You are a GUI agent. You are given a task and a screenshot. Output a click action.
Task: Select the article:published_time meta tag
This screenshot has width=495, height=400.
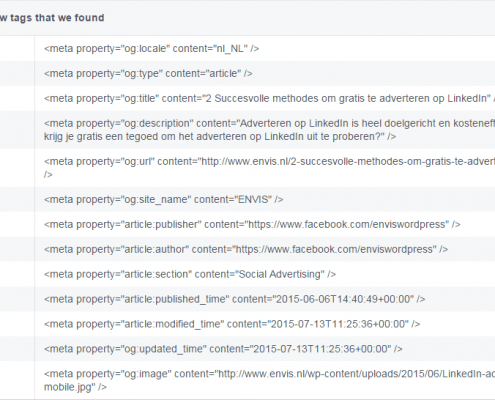[234, 299]
